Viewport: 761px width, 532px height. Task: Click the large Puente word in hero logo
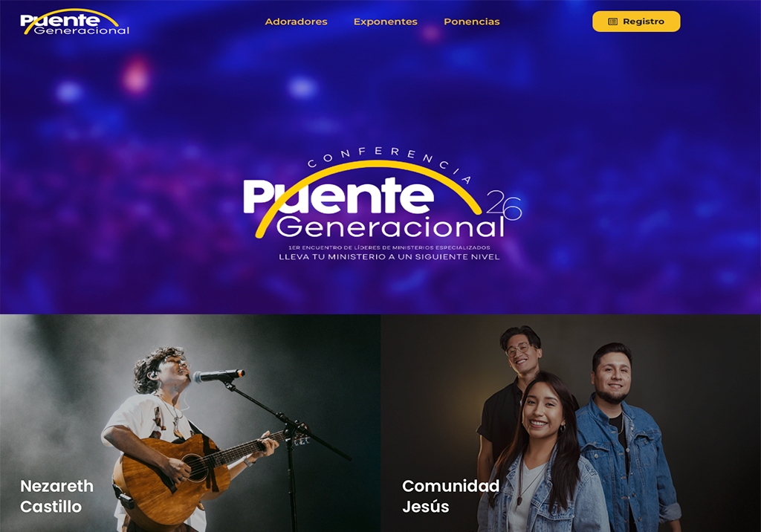[338, 196]
